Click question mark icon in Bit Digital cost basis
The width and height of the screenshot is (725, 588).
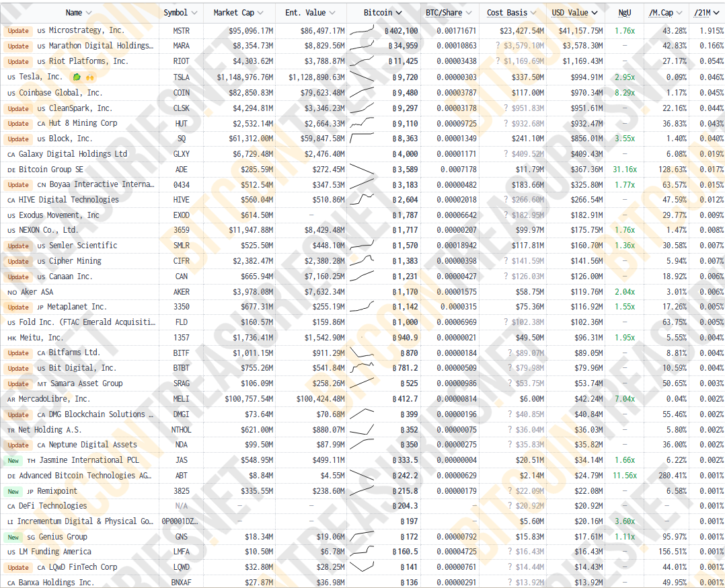(510, 368)
